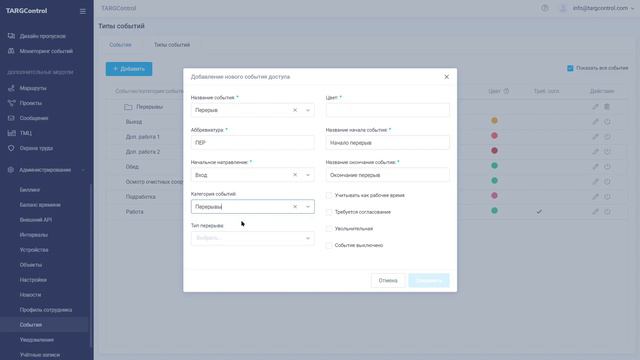Viewport: 640px width, 360px height.
Task: Clear the Начальное направление selection with X
Action: (295, 175)
